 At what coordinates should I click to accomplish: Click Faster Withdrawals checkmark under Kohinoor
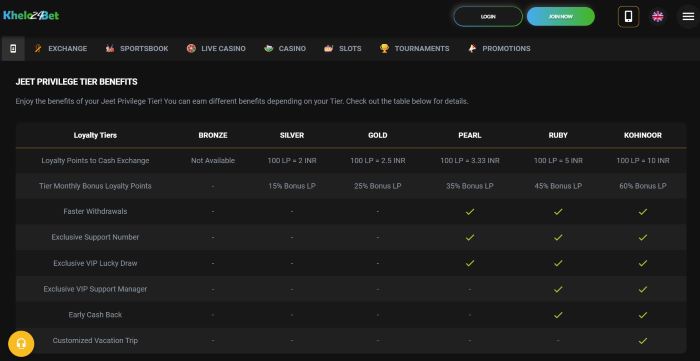[x=643, y=212]
